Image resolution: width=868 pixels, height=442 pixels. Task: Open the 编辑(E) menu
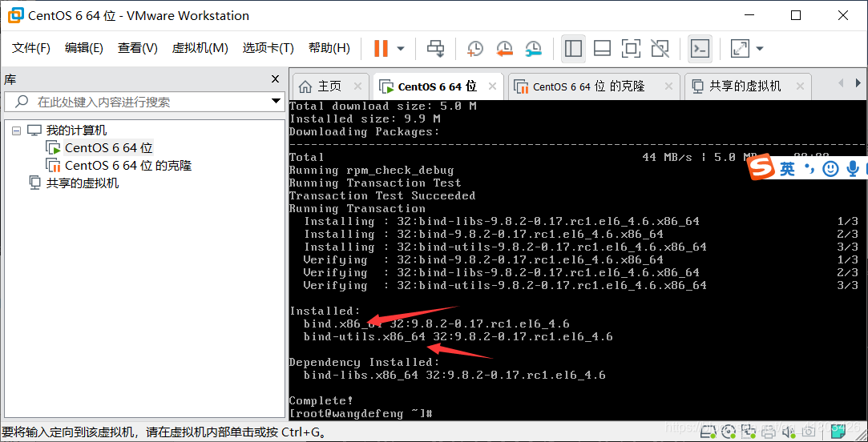(83, 48)
